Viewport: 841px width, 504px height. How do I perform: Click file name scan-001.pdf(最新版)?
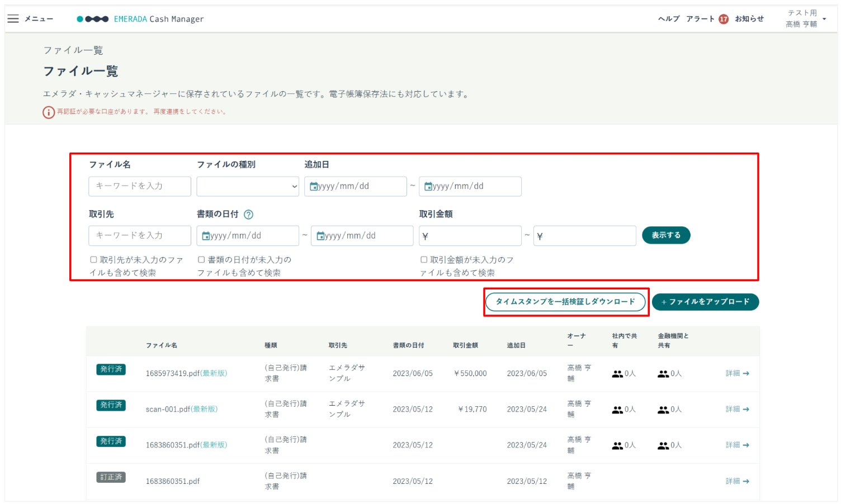pyautogui.click(x=182, y=409)
